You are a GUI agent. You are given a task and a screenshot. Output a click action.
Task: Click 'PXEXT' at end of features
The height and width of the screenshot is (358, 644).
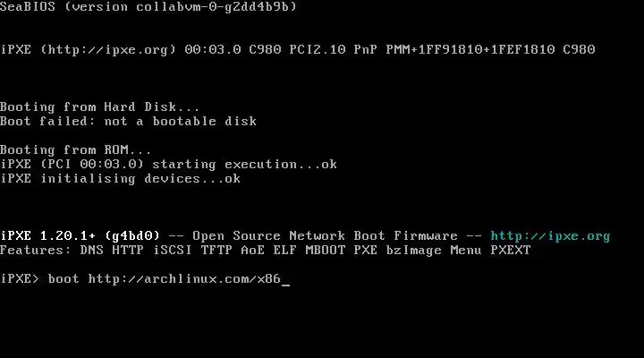tap(511, 251)
